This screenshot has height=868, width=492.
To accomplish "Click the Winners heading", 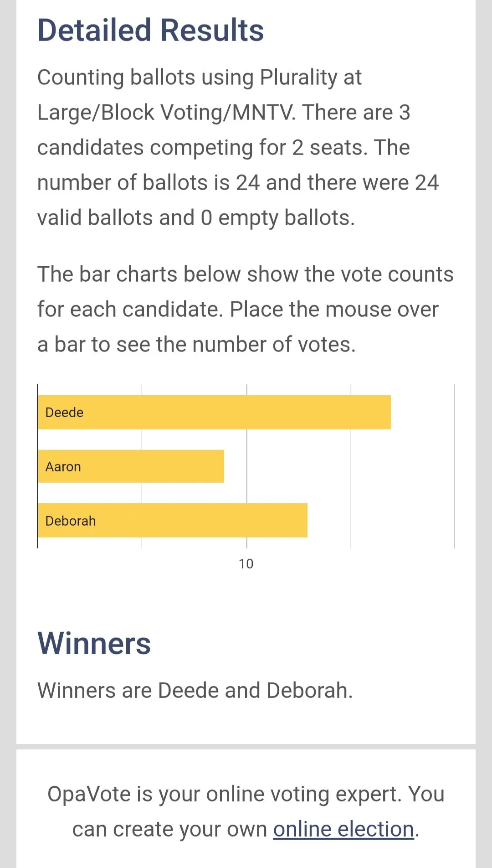I will 94,643.
